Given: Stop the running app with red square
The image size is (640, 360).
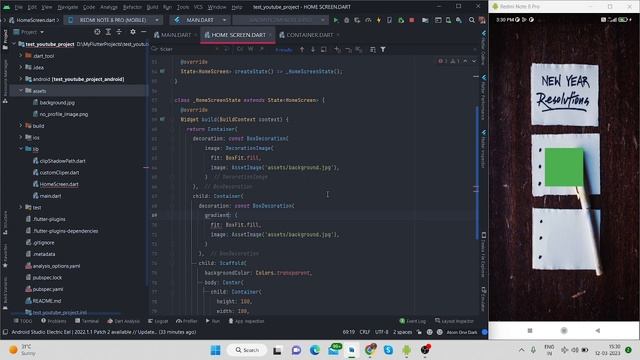Looking at the screenshot, I should pos(411,20).
